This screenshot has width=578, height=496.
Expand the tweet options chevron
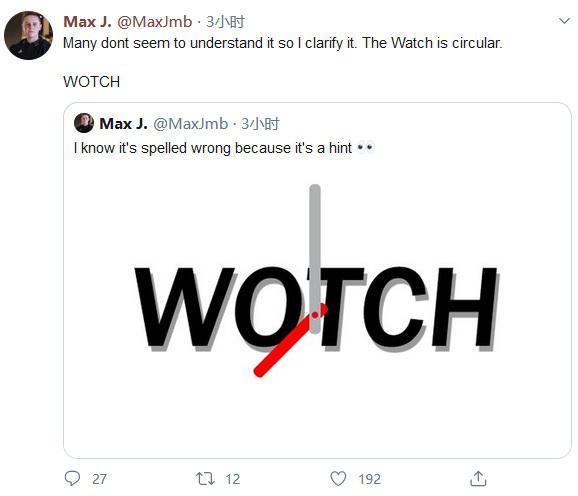564,21
